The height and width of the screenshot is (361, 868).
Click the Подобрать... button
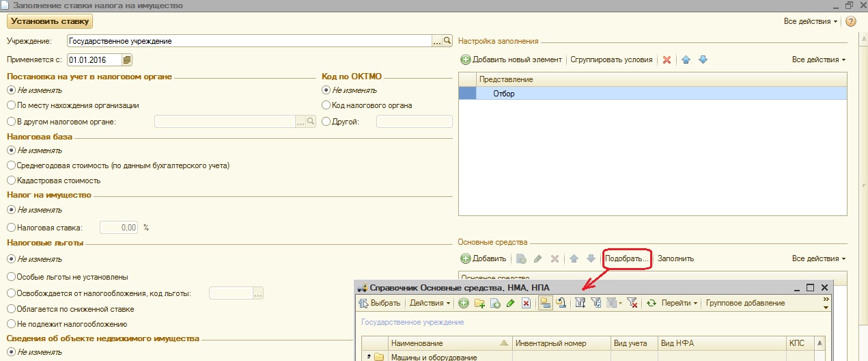[627, 258]
